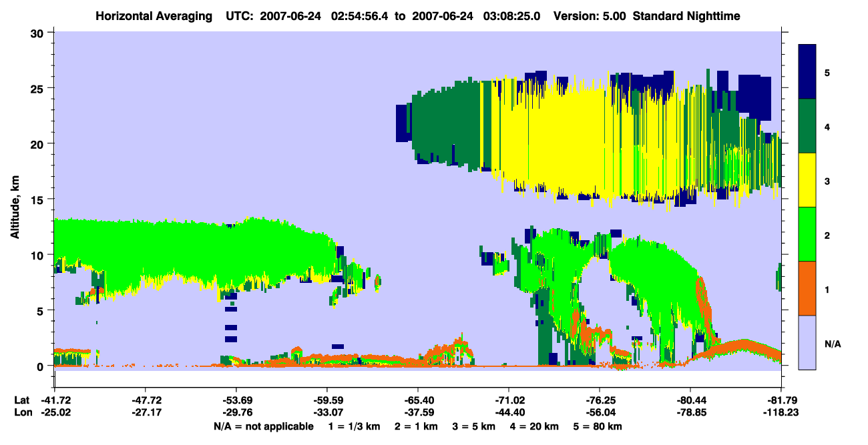Image resolution: width=868 pixels, height=445 pixels.
Task: Click the y-axis tick label 5
Action: click(41, 310)
